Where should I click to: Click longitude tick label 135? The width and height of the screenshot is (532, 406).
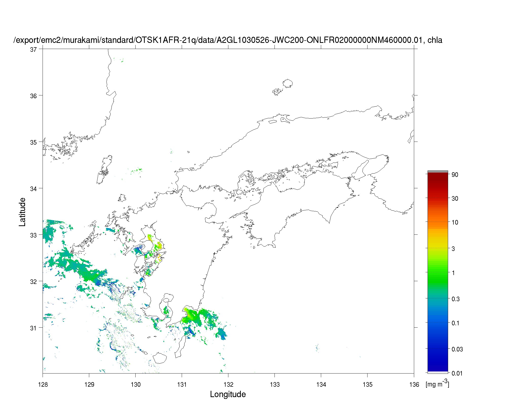coord(368,384)
